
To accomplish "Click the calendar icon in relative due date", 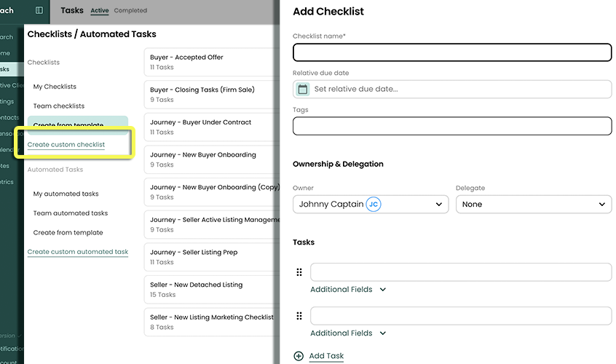I will point(303,89).
